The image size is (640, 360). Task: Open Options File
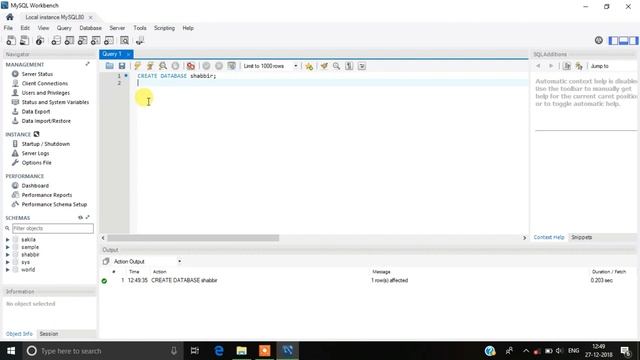pos(37,162)
